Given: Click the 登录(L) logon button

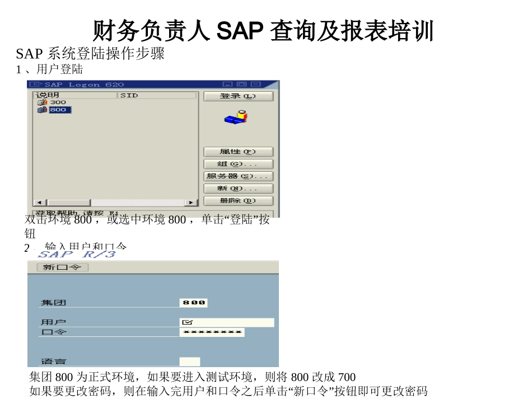Looking at the screenshot, I should tap(238, 96).
